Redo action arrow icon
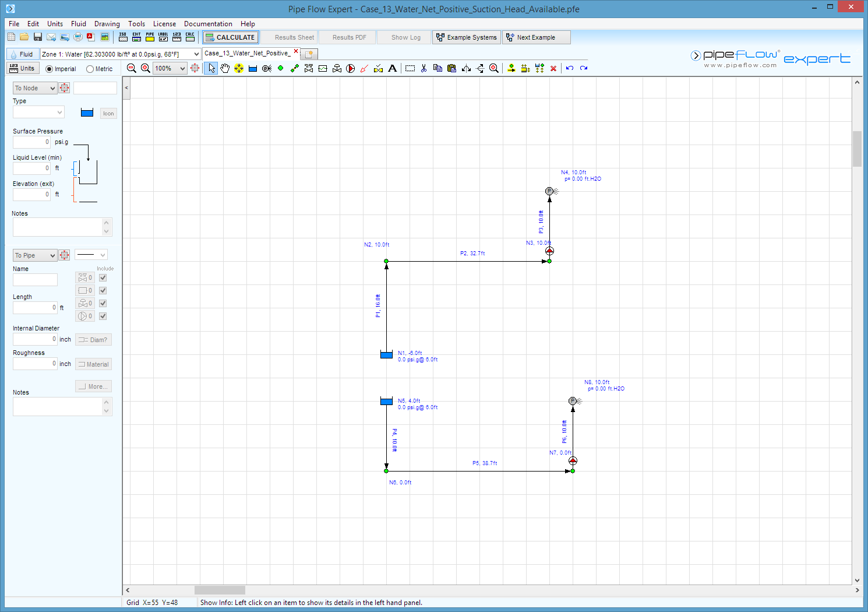Image resolution: width=868 pixels, height=612 pixels. click(584, 68)
